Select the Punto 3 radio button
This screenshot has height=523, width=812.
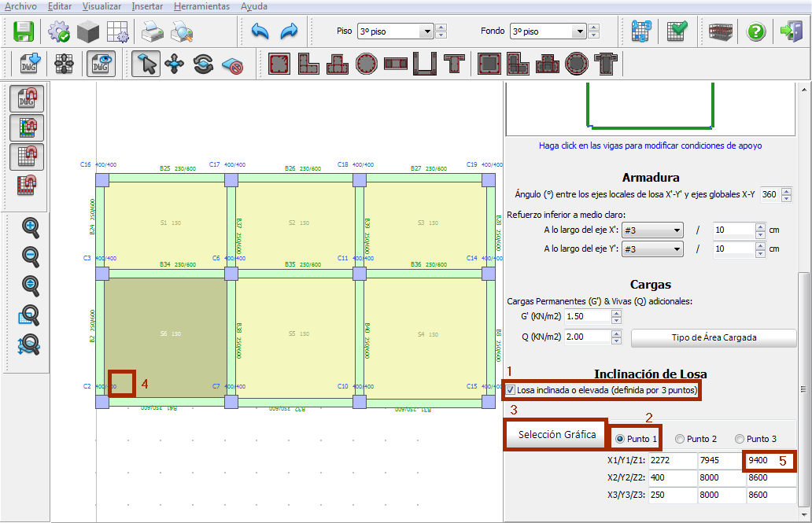[740, 439]
